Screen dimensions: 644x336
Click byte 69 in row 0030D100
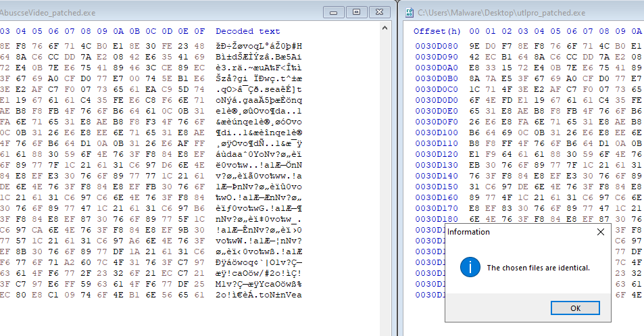(x=507, y=133)
